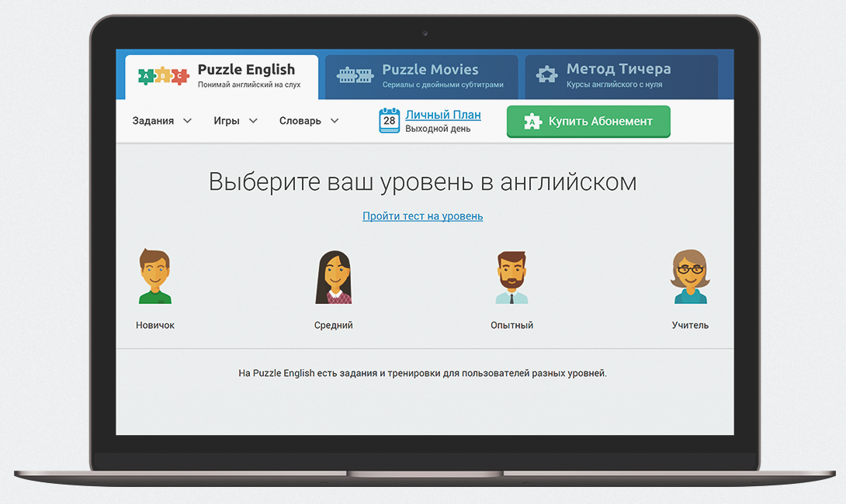The width and height of the screenshot is (846, 504).
Task: Expand the chevron next to Задания
Action: tap(187, 121)
